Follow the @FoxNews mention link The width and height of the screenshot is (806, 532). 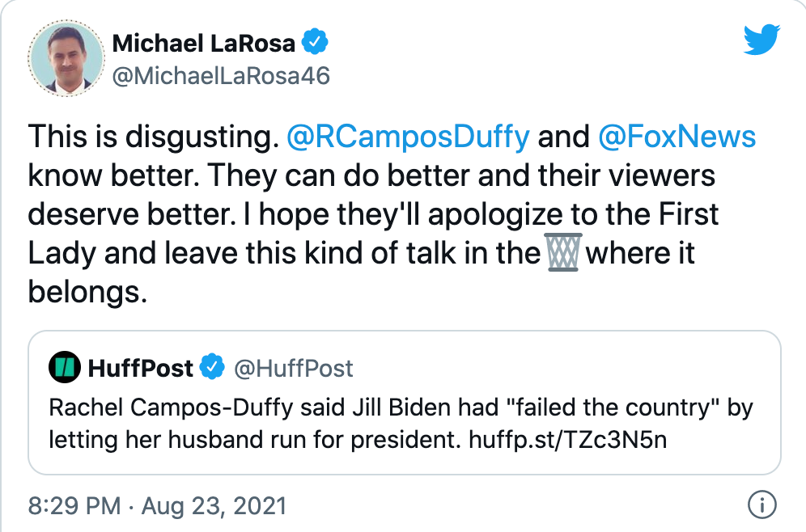677,137
